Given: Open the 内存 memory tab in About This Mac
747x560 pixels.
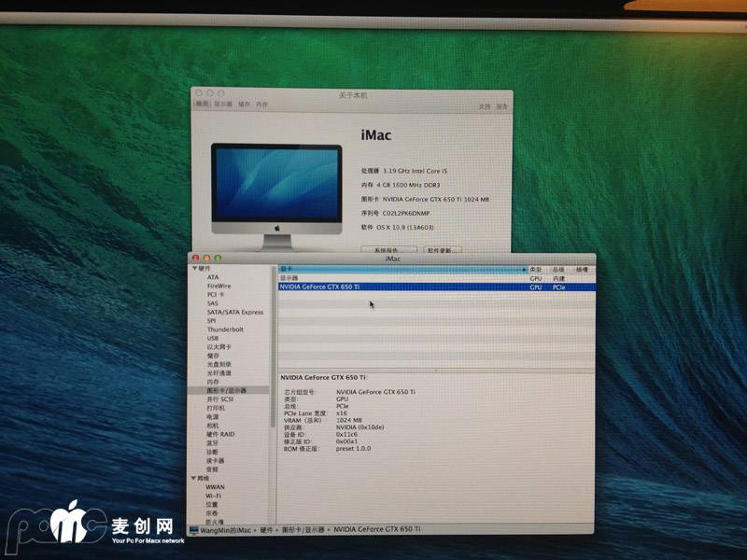Looking at the screenshot, I should point(262,105).
